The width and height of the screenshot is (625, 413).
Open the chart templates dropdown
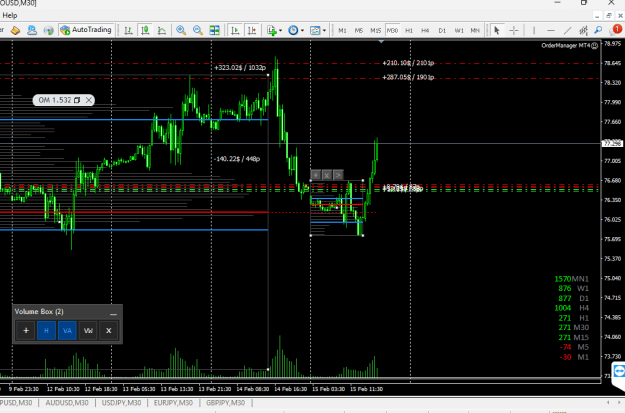click(318, 30)
